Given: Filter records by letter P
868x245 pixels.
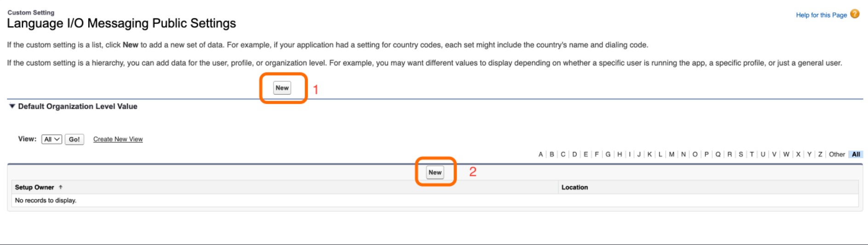Looking at the screenshot, I should 707,154.
